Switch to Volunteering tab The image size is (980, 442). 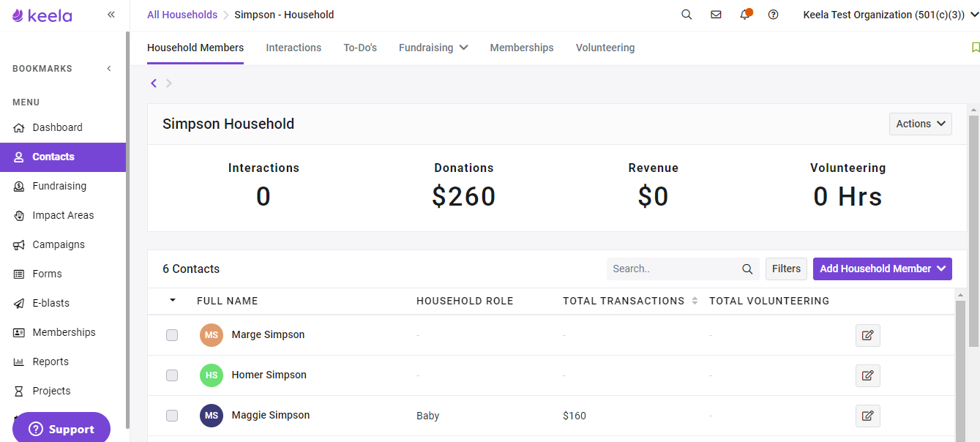point(605,48)
